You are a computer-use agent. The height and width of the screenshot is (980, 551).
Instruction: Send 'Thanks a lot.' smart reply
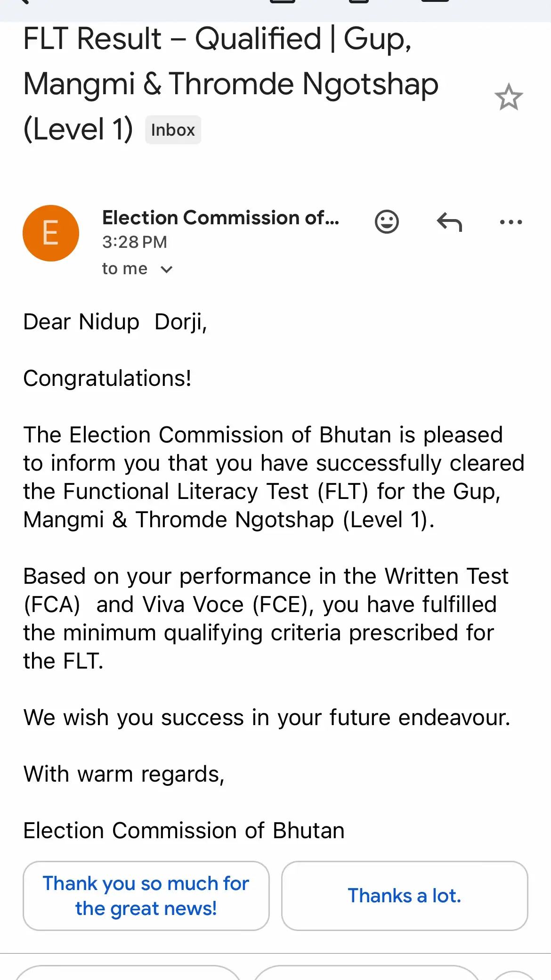(x=405, y=896)
